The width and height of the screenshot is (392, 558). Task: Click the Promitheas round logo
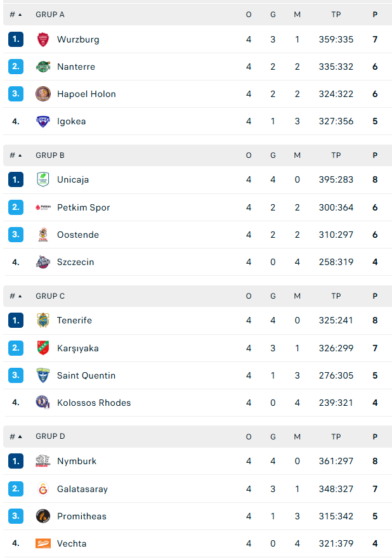[43, 516]
